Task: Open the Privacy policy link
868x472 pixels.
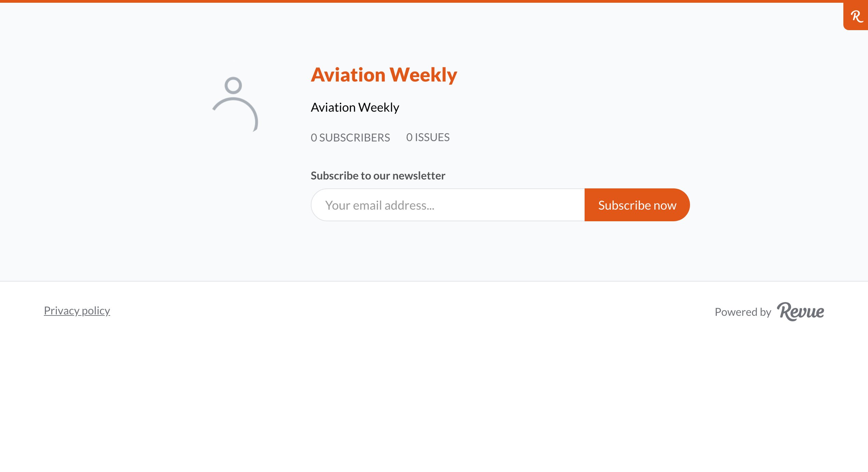Action: point(77,311)
